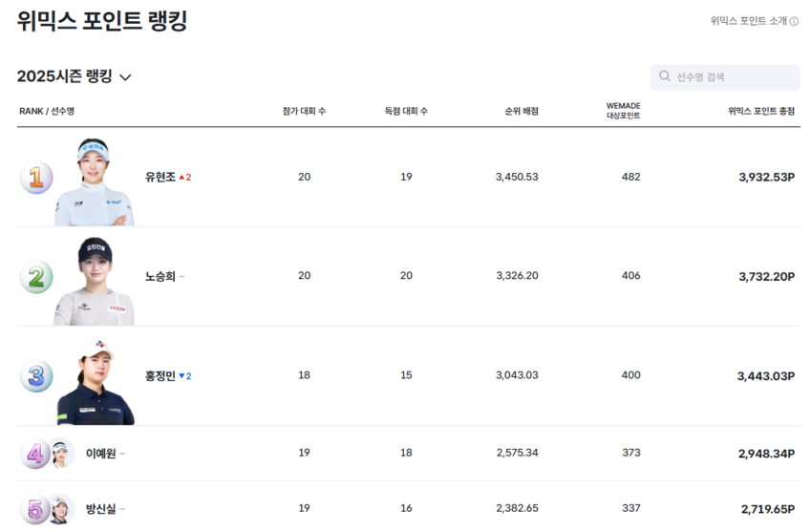Select player name 방신실

tap(100, 509)
